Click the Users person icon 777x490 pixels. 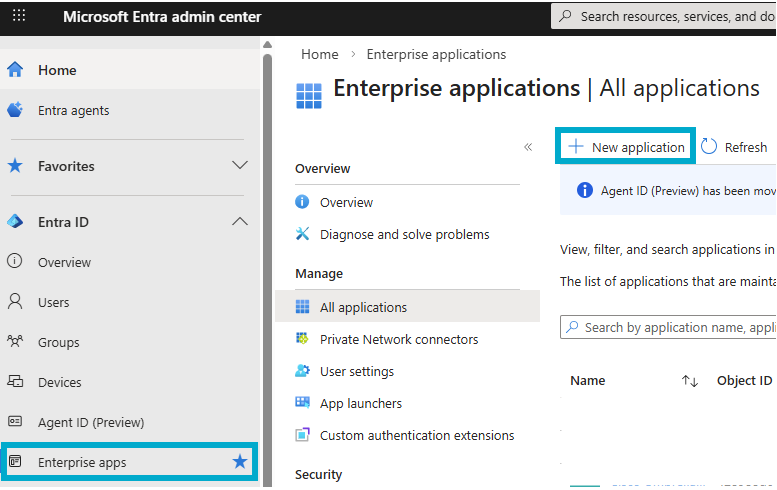coord(15,301)
